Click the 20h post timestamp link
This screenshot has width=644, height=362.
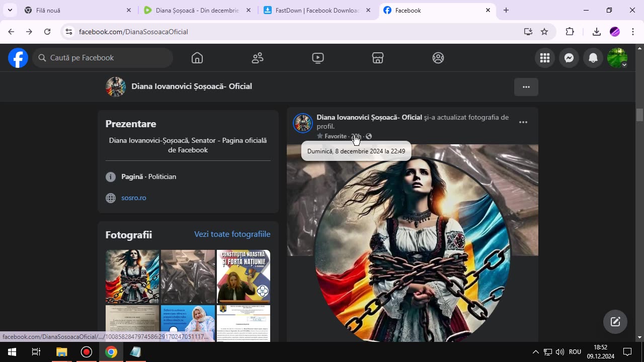(356, 136)
